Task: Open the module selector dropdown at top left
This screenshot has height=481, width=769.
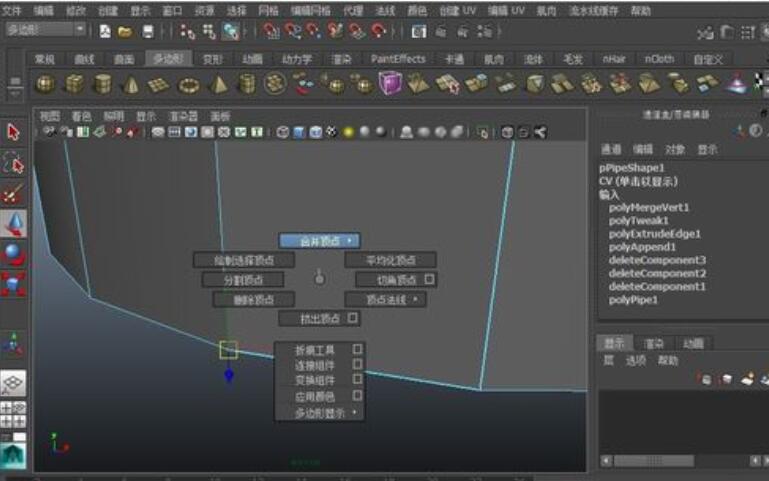Action: click(45, 31)
